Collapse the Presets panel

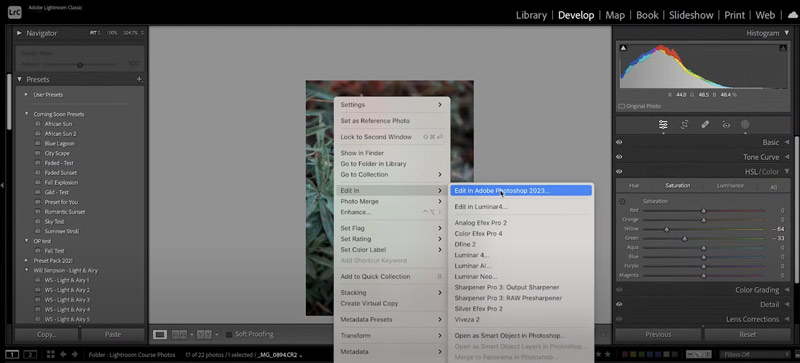tap(19, 79)
